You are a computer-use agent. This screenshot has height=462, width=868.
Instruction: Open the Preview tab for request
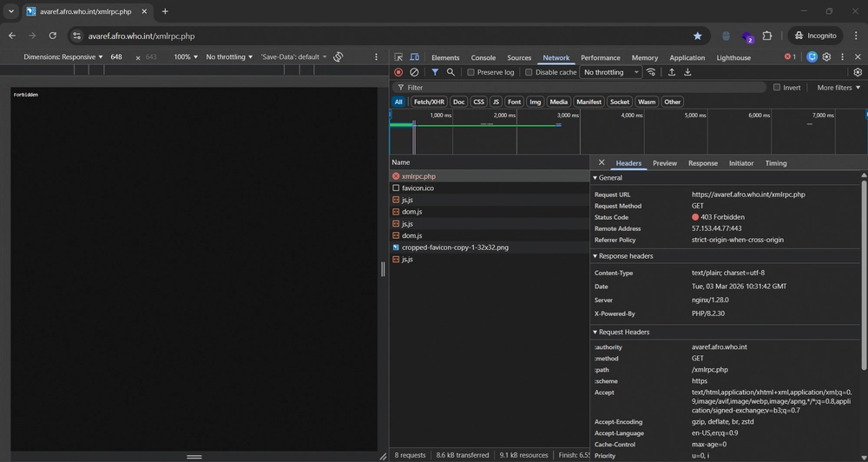pos(664,163)
